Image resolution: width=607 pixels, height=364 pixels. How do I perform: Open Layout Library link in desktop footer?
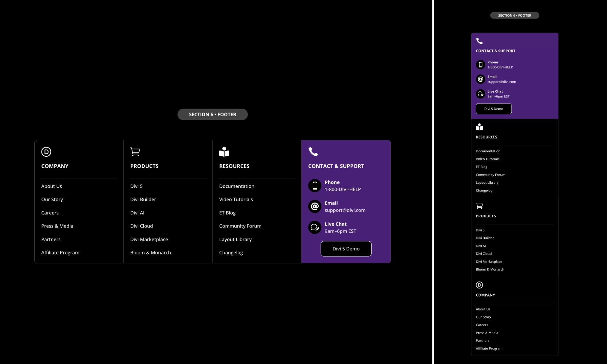pos(235,239)
